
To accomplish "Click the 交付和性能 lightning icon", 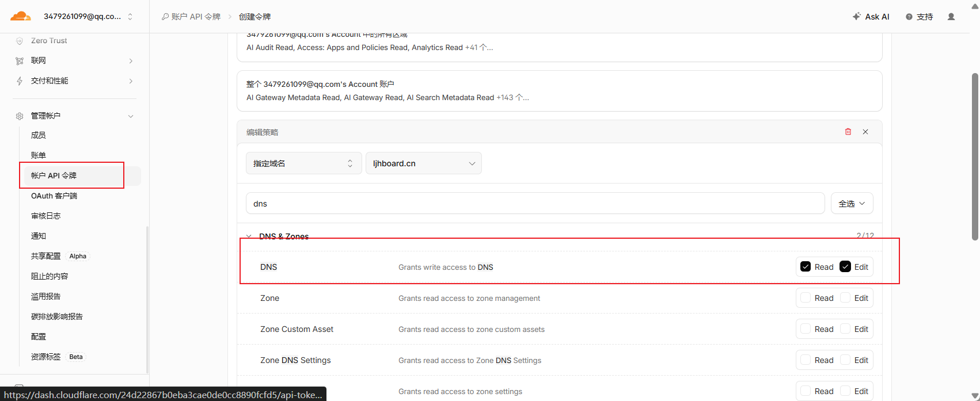I will (20, 81).
